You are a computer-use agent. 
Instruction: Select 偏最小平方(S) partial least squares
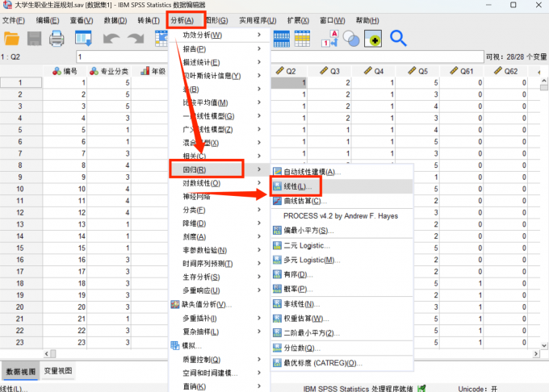pos(342,231)
